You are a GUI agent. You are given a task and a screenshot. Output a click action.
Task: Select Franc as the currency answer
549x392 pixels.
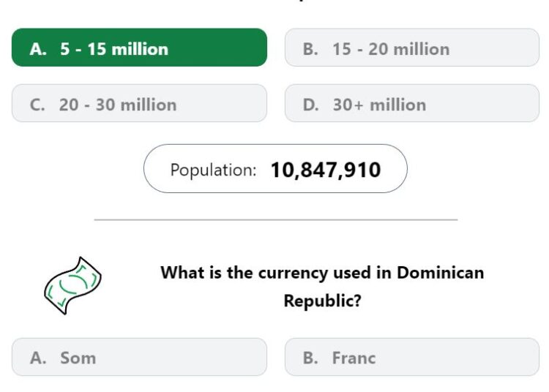pyautogui.click(x=412, y=357)
